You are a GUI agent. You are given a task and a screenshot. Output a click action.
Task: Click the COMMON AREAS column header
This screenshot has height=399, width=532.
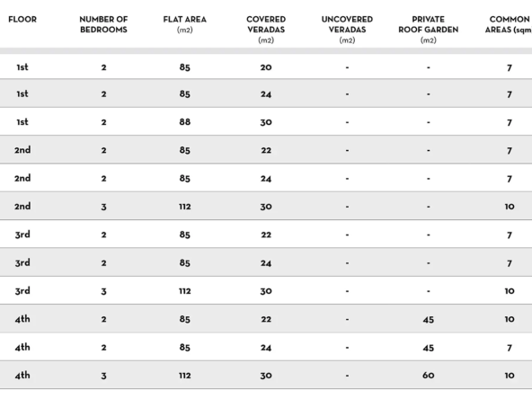coord(509,24)
